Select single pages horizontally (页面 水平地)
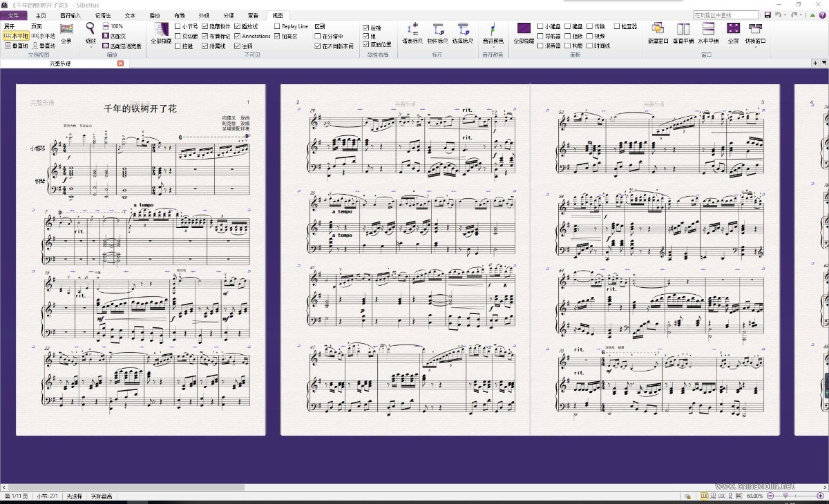The width and height of the screenshot is (829, 504). point(43,36)
